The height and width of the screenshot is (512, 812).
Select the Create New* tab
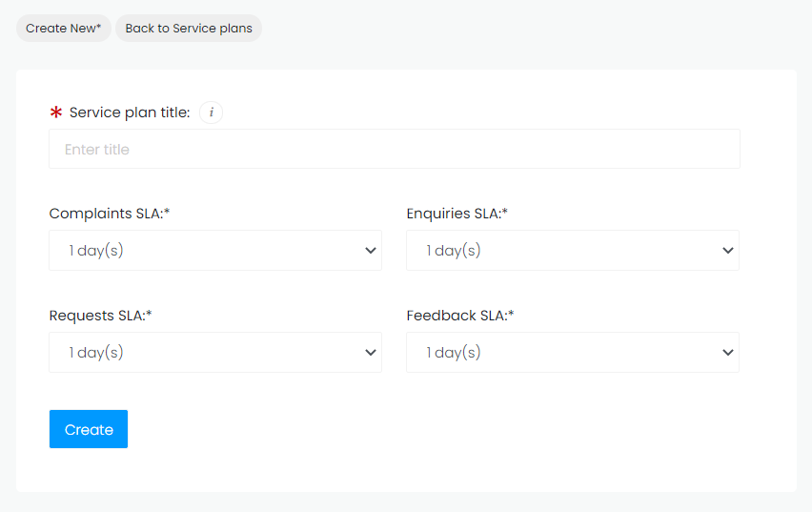click(x=64, y=29)
